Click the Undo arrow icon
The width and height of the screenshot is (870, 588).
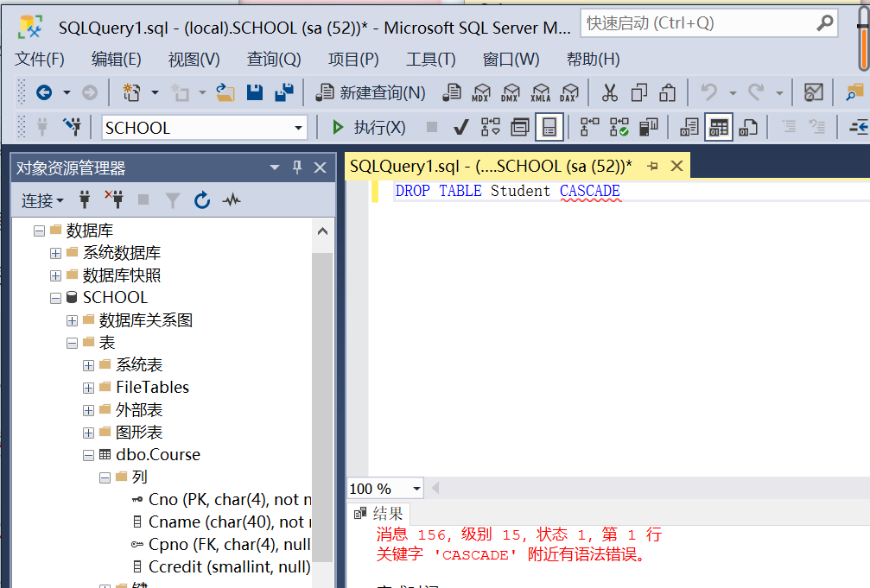[709, 92]
